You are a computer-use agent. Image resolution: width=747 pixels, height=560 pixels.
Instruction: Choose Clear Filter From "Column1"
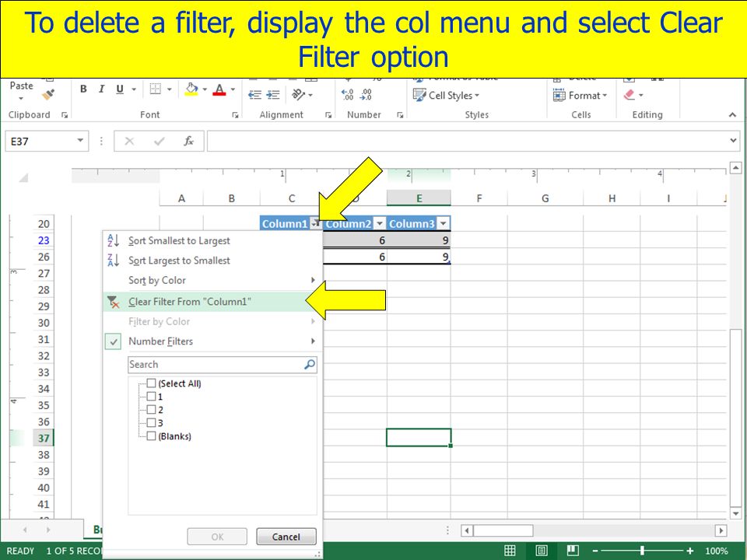pyautogui.click(x=212, y=302)
